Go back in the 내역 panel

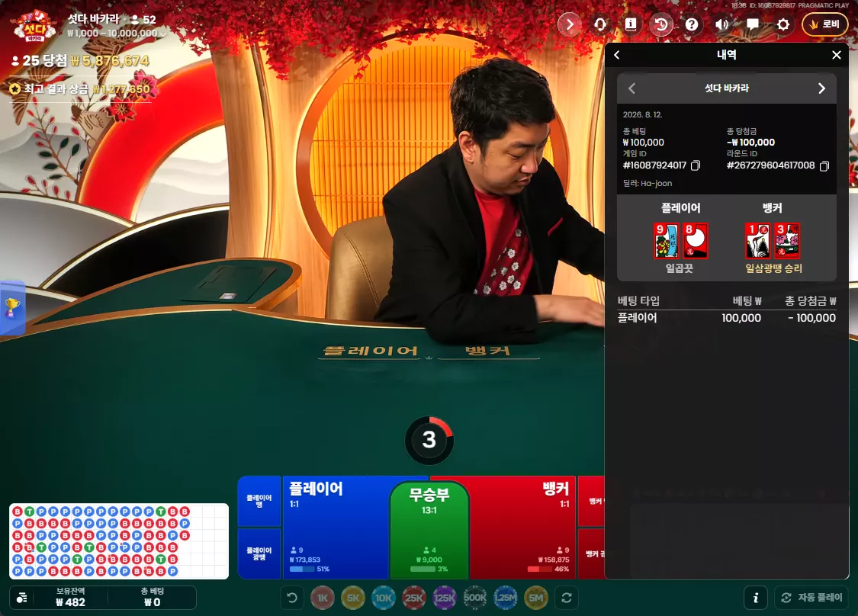(617, 55)
